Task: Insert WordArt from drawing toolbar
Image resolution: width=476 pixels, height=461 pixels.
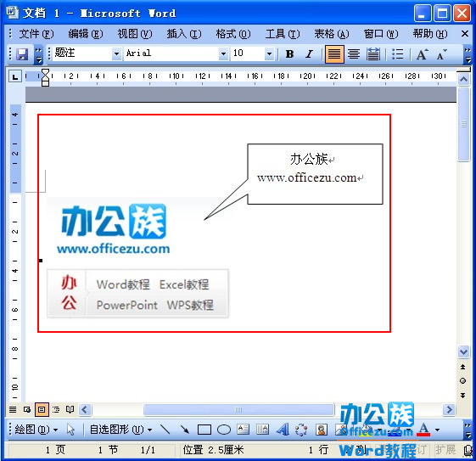Action: 283,430
